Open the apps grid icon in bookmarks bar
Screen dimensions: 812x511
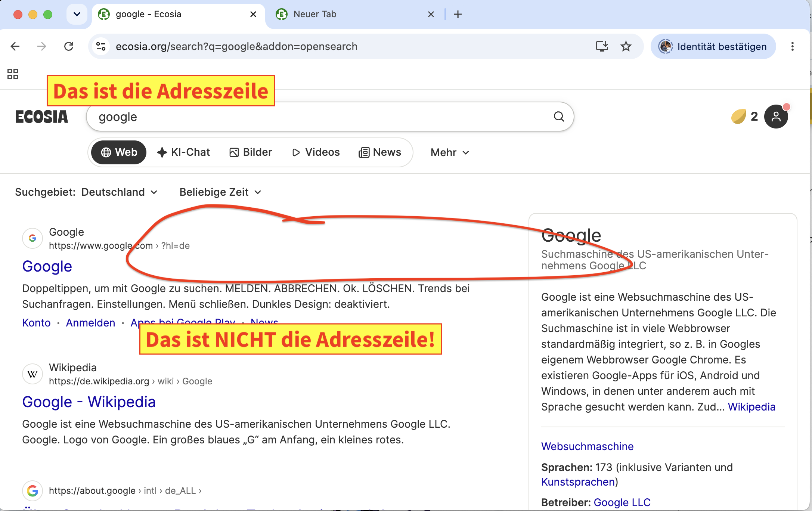tap(13, 74)
